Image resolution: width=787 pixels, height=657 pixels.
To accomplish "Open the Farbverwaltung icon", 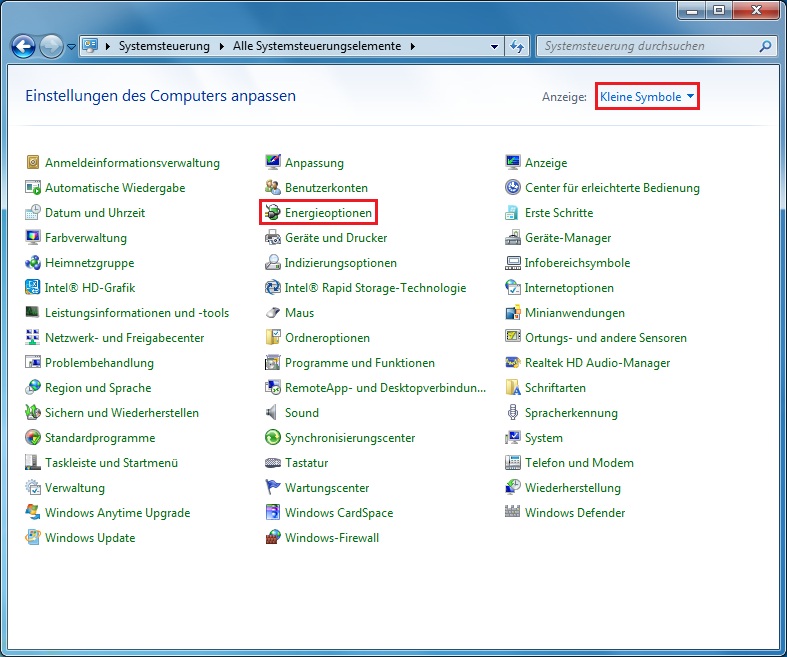I will [x=33, y=237].
